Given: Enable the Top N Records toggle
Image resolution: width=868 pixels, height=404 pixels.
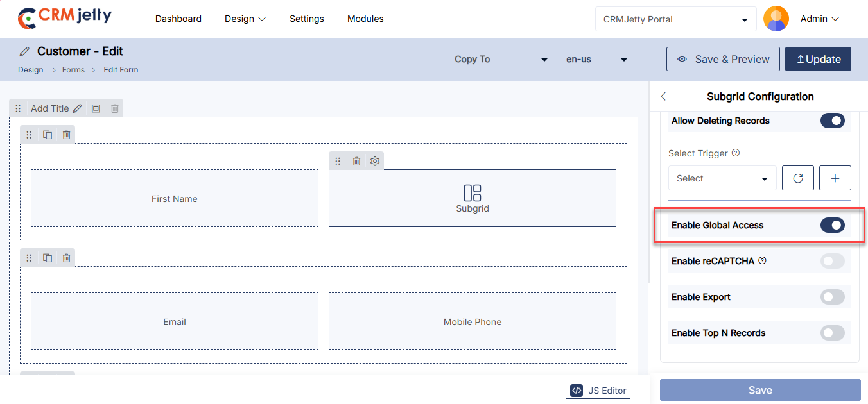Looking at the screenshot, I should click(832, 333).
